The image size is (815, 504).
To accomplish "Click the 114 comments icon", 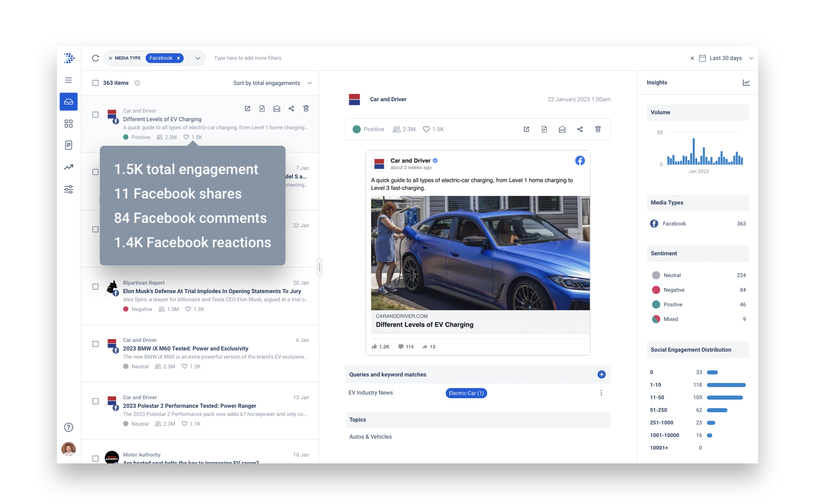I will point(401,347).
